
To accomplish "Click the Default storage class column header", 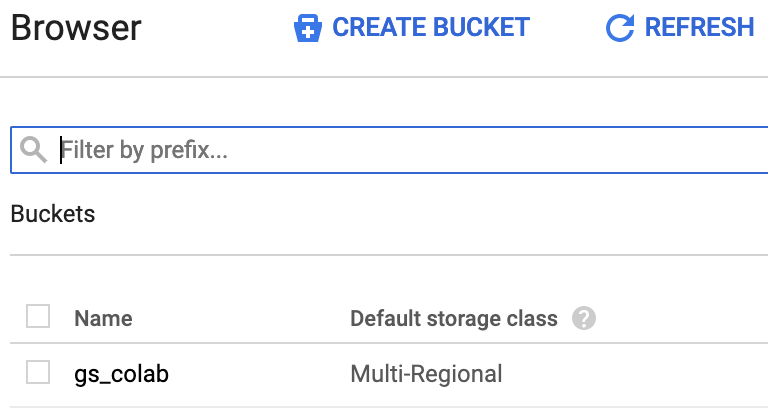I will point(453,319).
